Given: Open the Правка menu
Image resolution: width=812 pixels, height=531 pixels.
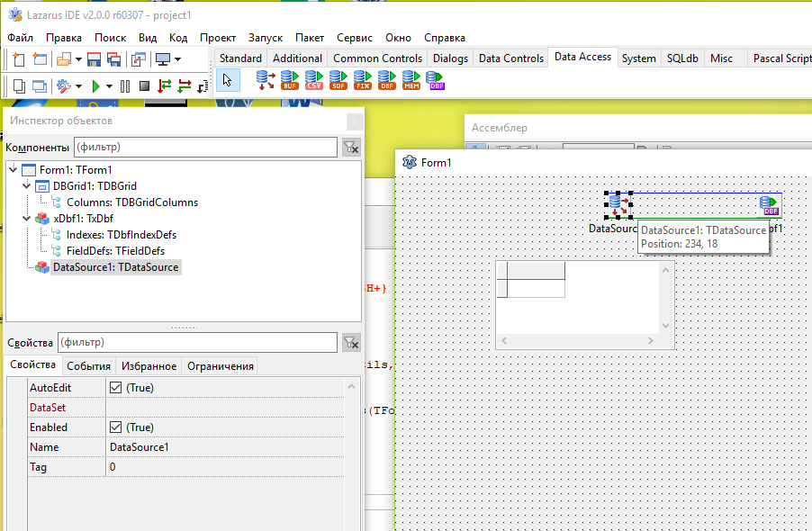Looking at the screenshot, I should point(64,38).
